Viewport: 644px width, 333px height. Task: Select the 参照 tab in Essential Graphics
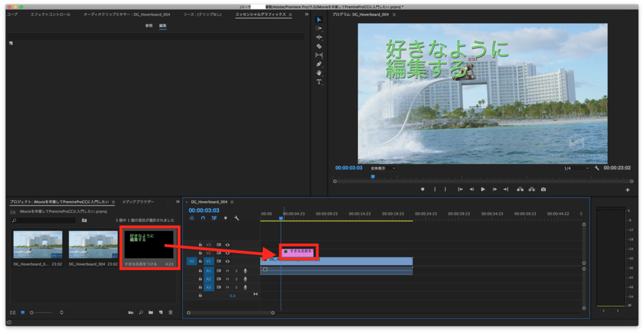(x=148, y=25)
